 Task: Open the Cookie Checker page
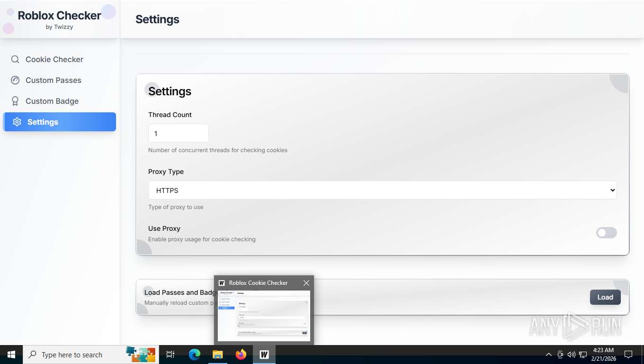tap(59, 59)
